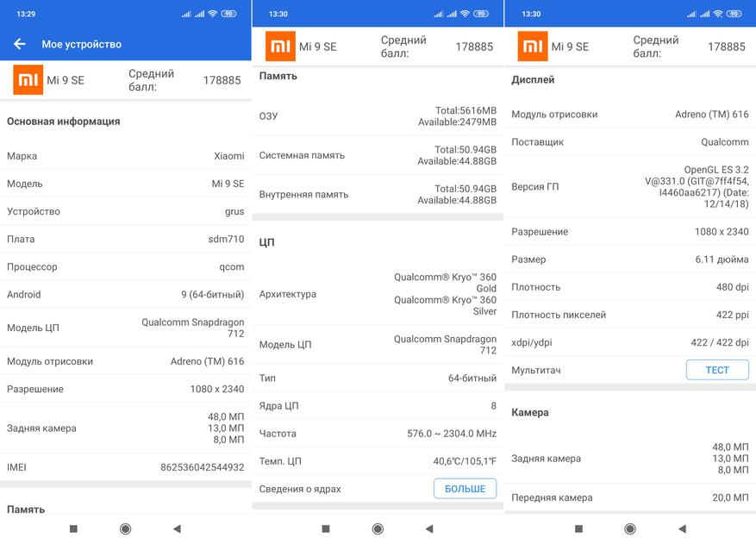Select the Дисплей section heading
Screen dimensions: 756x544
[x=533, y=79]
